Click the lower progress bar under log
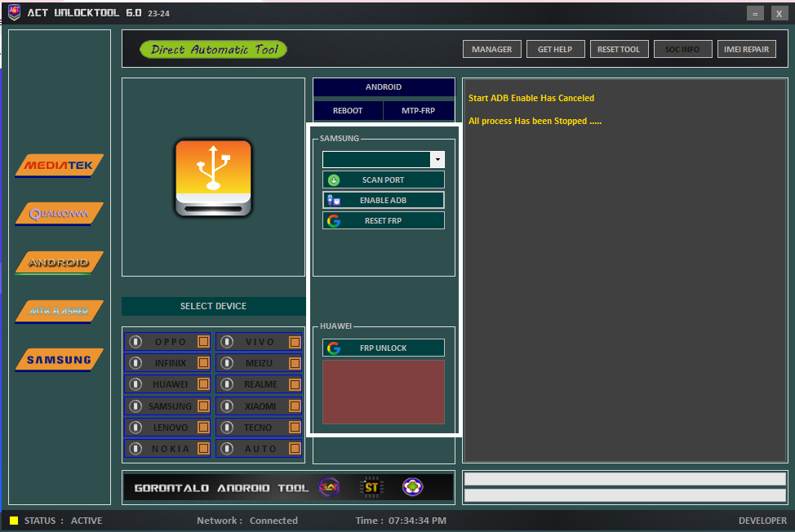The width and height of the screenshot is (795, 532). pos(625,495)
